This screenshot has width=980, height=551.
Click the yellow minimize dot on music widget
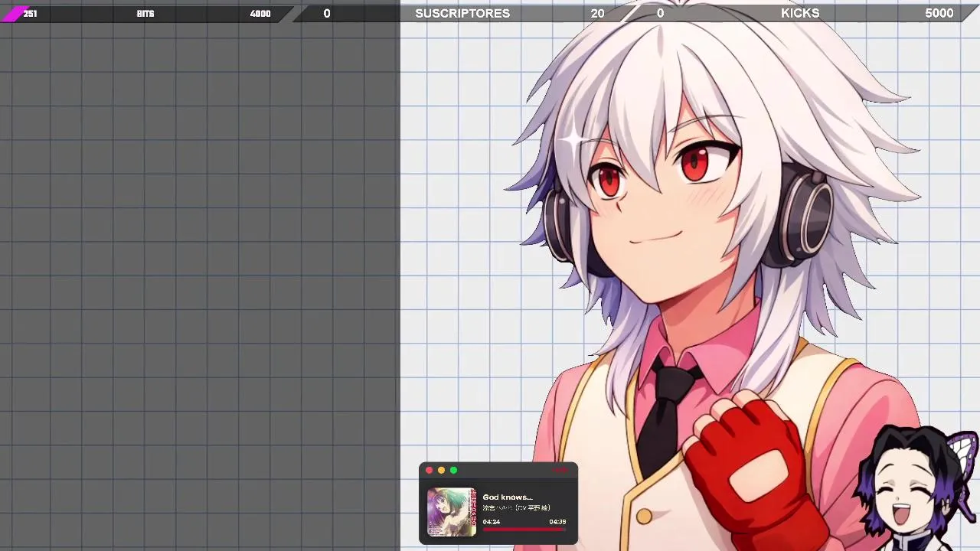click(x=442, y=471)
